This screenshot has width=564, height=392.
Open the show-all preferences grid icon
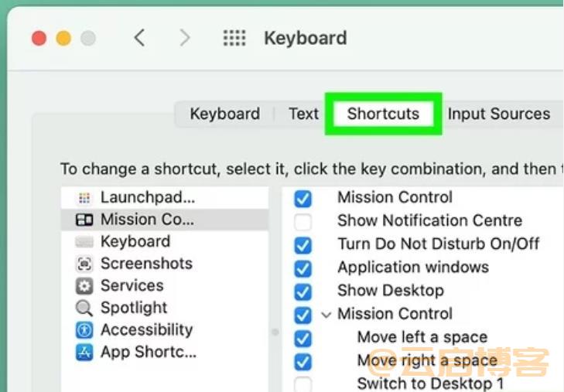[234, 38]
